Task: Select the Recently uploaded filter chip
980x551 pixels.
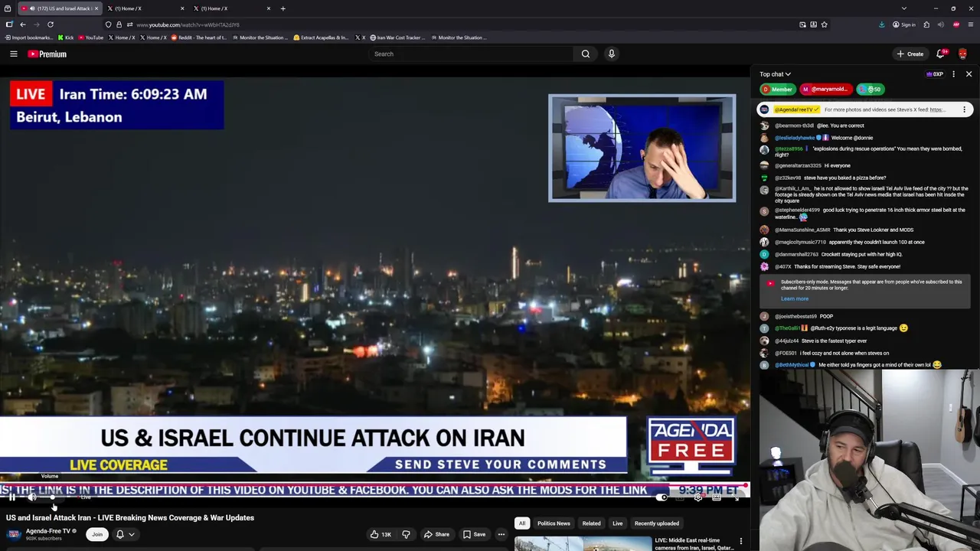Action: [657, 523]
